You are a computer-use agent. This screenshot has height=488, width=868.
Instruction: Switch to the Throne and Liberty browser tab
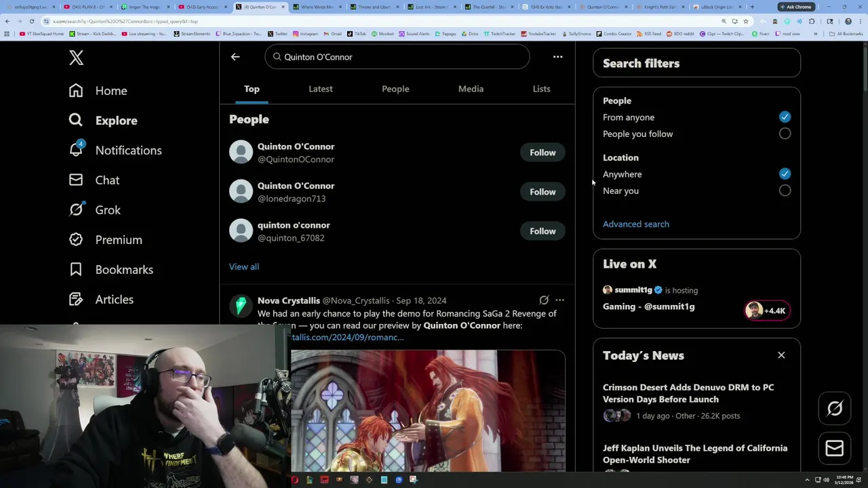(x=374, y=7)
